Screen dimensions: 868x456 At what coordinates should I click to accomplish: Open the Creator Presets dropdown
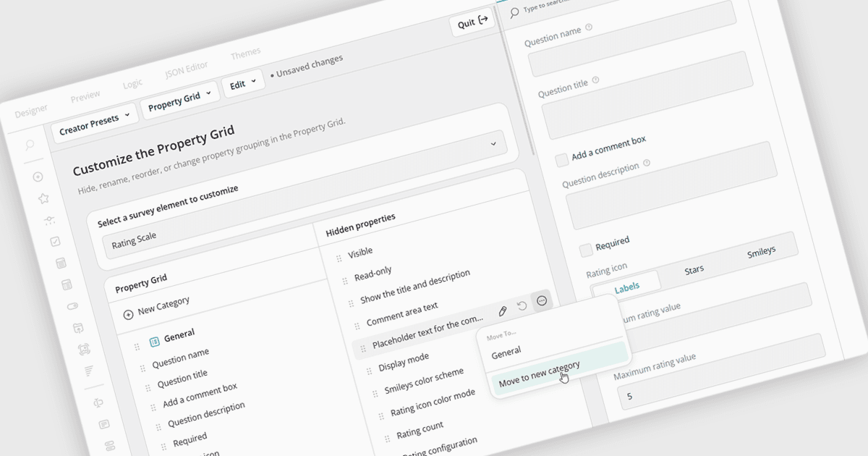tap(94, 122)
